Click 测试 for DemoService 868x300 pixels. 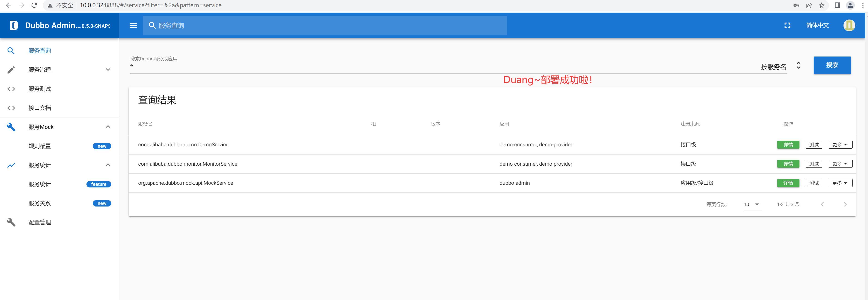click(x=814, y=145)
